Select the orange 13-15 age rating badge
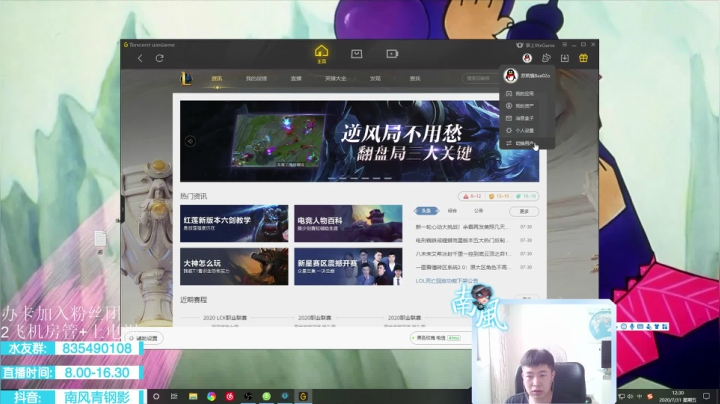This screenshot has height=404, width=720. (x=499, y=196)
